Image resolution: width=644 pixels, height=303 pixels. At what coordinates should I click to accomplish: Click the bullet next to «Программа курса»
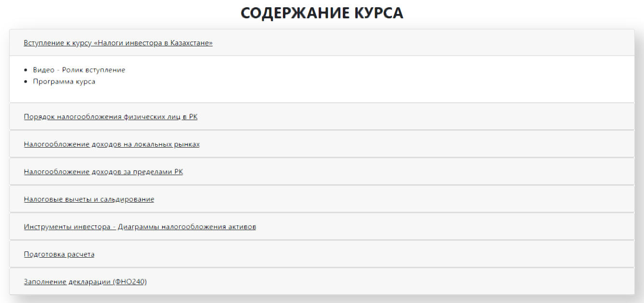tap(26, 82)
